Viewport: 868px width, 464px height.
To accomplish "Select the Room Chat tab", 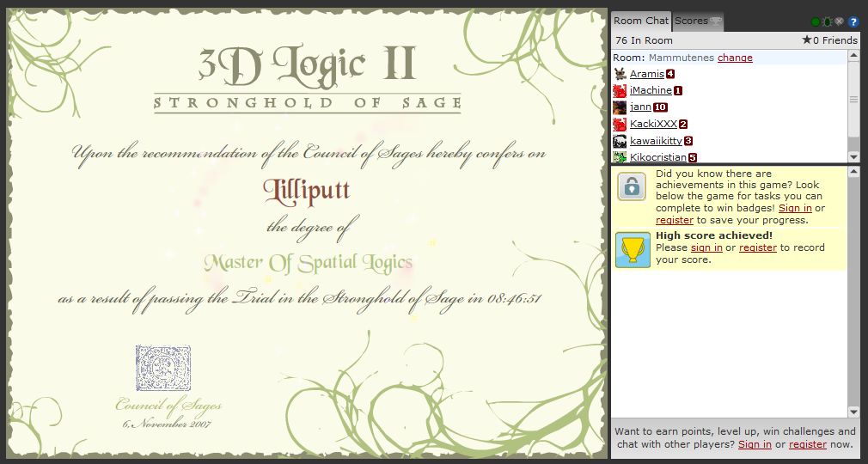I will (x=641, y=21).
